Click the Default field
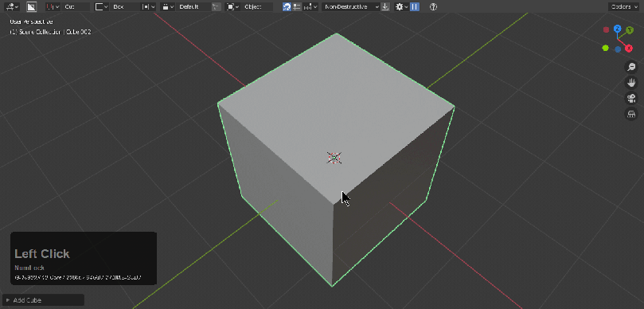The height and width of the screenshot is (309, 644). 193,6
